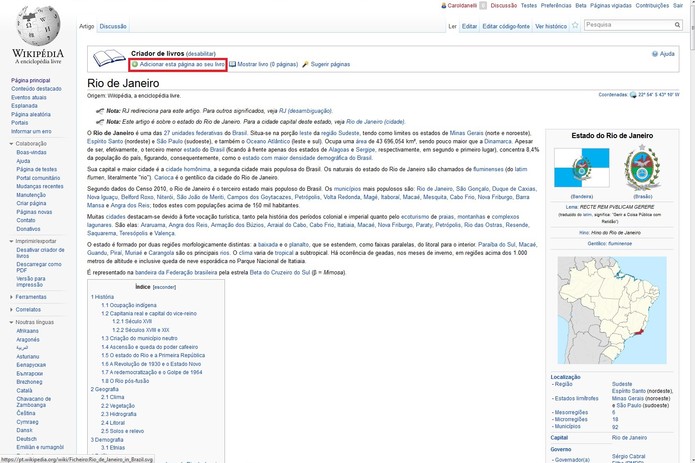Open Páginas vigiadas in the top bar

tap(611, 5)
